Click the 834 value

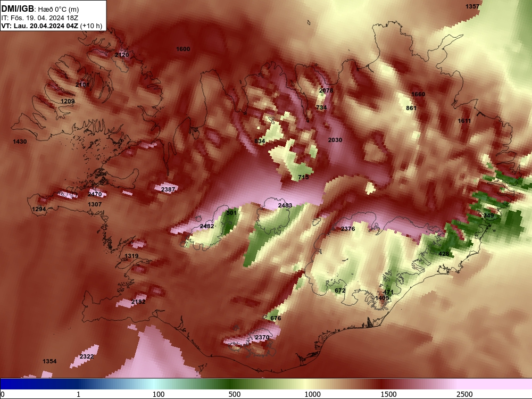tap(260, 141)
